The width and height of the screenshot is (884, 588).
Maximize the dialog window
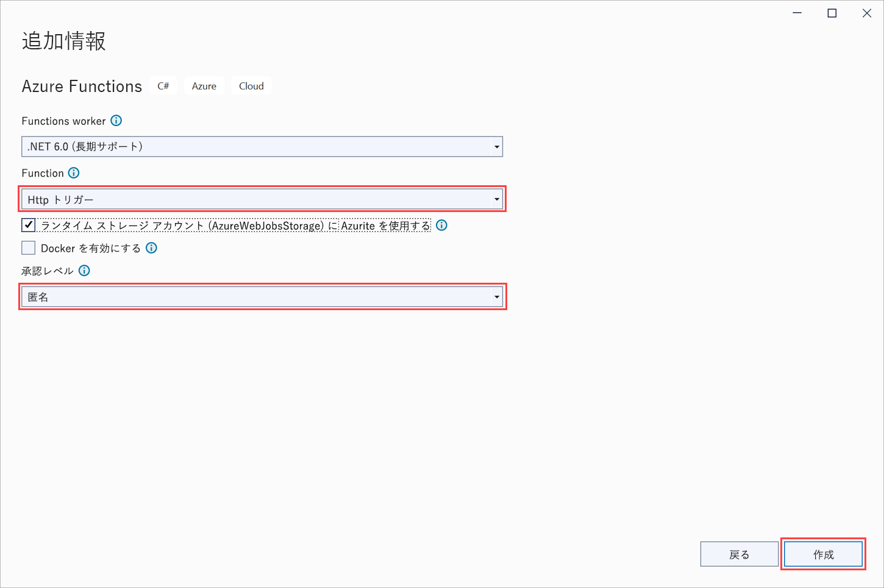[x=832, y=13]
